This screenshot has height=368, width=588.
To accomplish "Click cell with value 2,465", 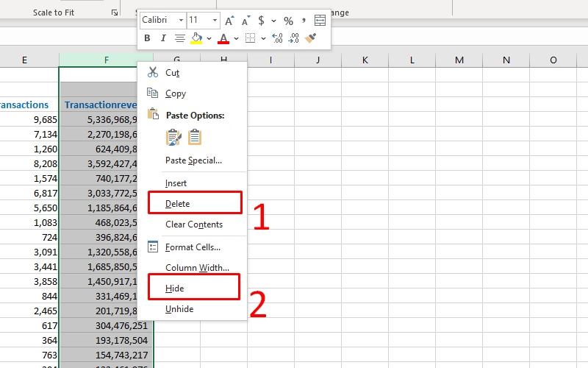I will click(29, 311).
